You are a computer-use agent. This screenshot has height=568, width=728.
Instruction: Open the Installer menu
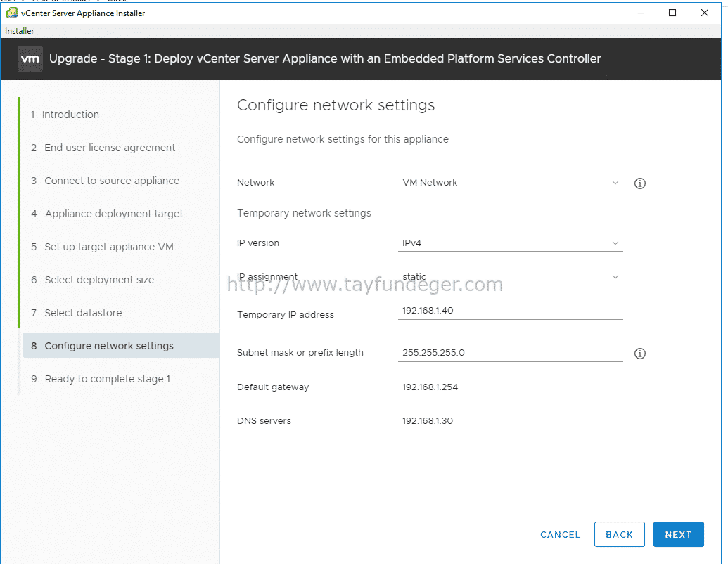(20, 31)
